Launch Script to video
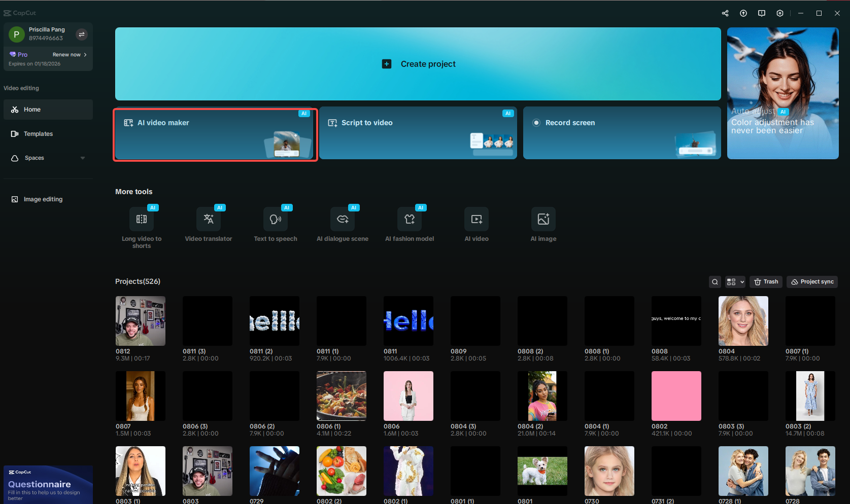This screenshot has height=504, width=850. point(418,133)
